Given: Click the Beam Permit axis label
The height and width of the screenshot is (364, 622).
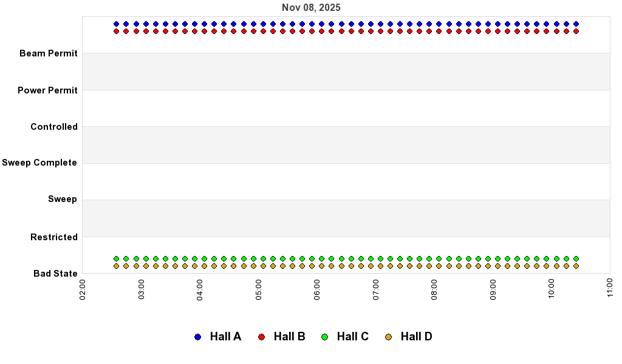Looking at the screenshot, I should 49,53.
